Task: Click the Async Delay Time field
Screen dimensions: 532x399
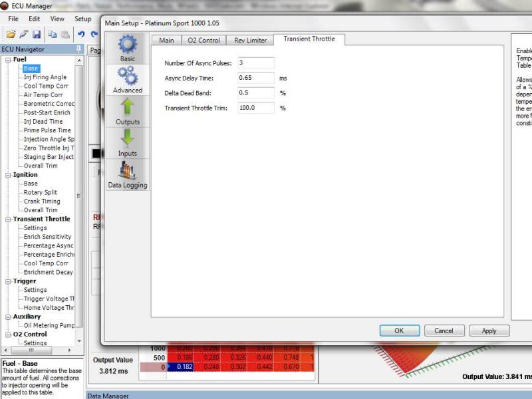Action: coord(256,78)
